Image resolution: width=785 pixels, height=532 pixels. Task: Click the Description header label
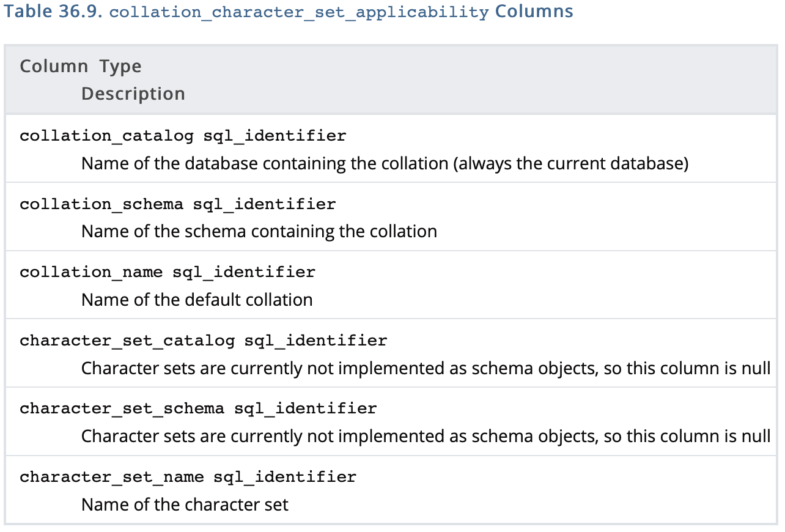click(133, 94)
